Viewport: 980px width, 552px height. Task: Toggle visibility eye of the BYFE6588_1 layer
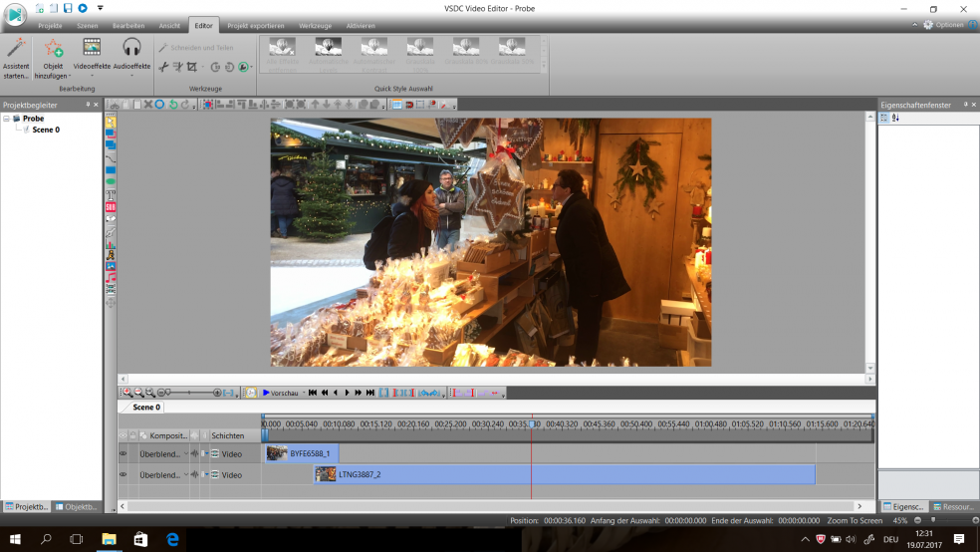pos(123,453)
